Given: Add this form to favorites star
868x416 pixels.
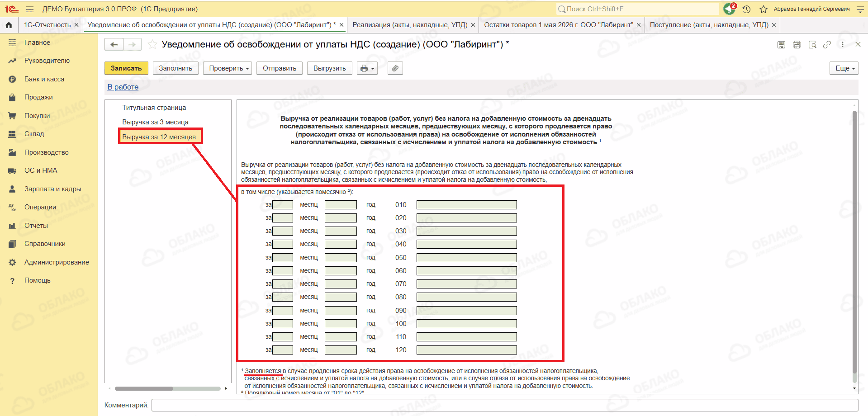Looking at the screenshot, I should click(x=152, y=44).
